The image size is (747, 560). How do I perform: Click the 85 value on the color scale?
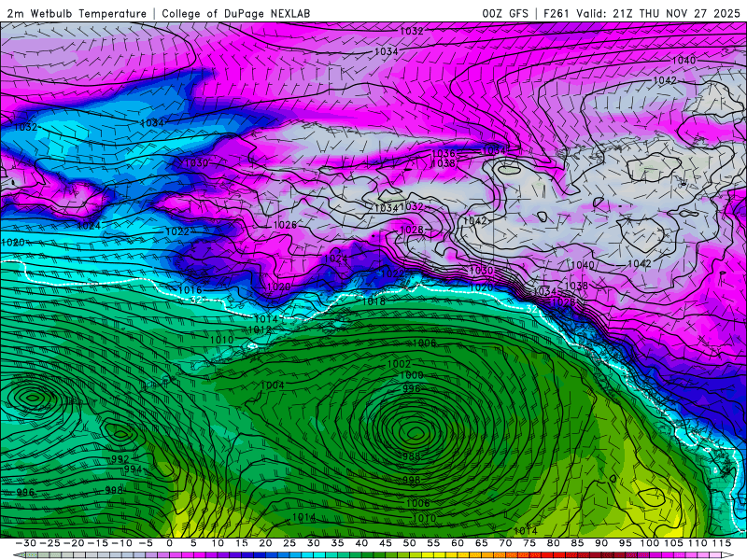[x=577, y=543]
